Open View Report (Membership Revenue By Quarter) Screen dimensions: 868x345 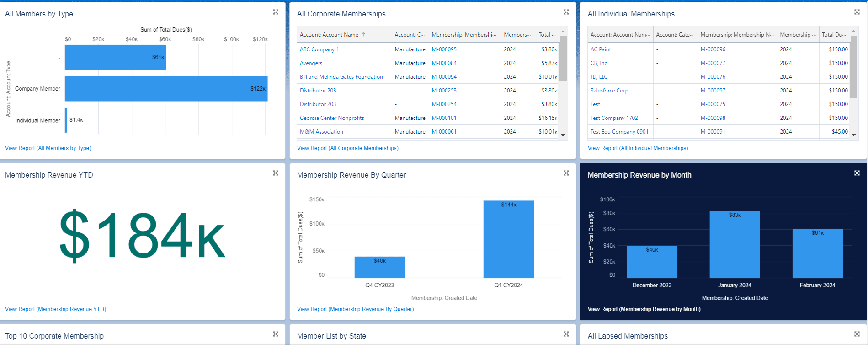[356, 309]
